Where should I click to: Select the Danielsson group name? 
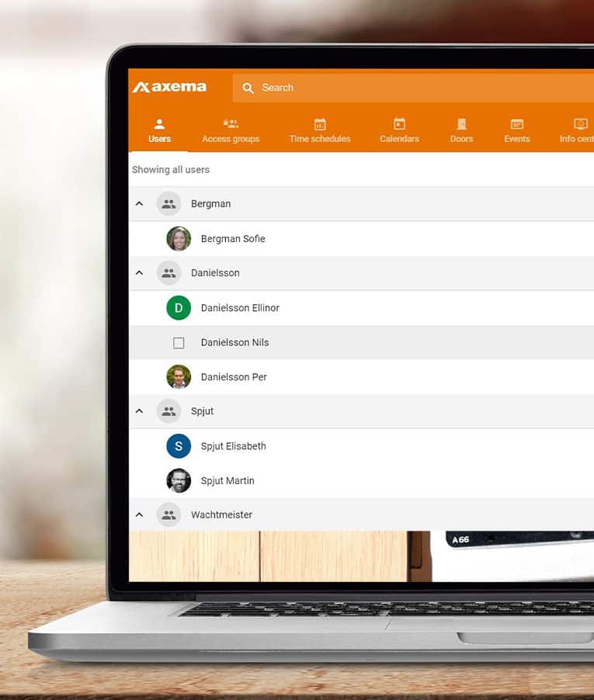[215, 272]
